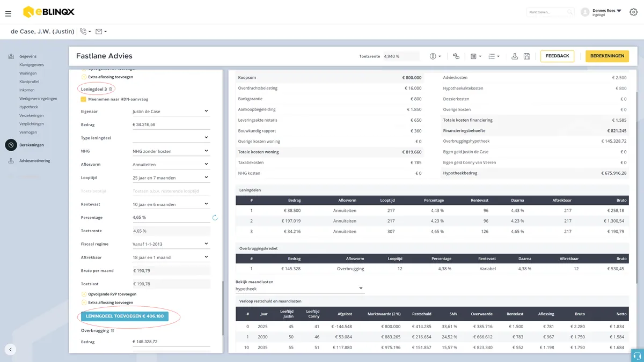Open the warnings exclamation menu

tap(435, 56)
